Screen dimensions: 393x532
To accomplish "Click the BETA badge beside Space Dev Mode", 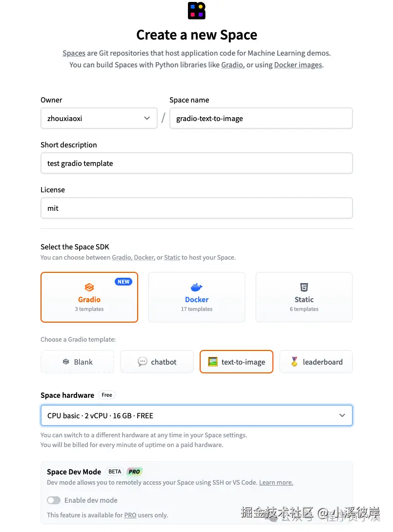I will [x=115, y=471].
